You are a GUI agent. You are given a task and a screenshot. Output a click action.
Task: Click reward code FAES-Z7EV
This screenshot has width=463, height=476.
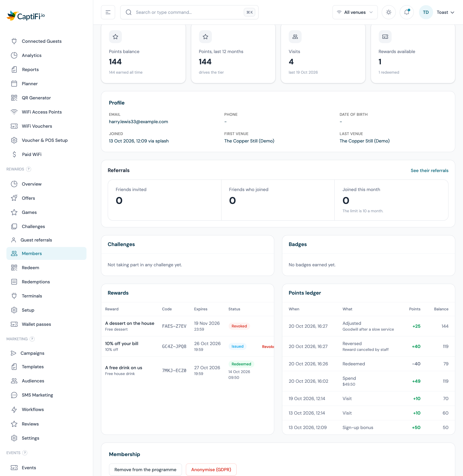(174, 326)
